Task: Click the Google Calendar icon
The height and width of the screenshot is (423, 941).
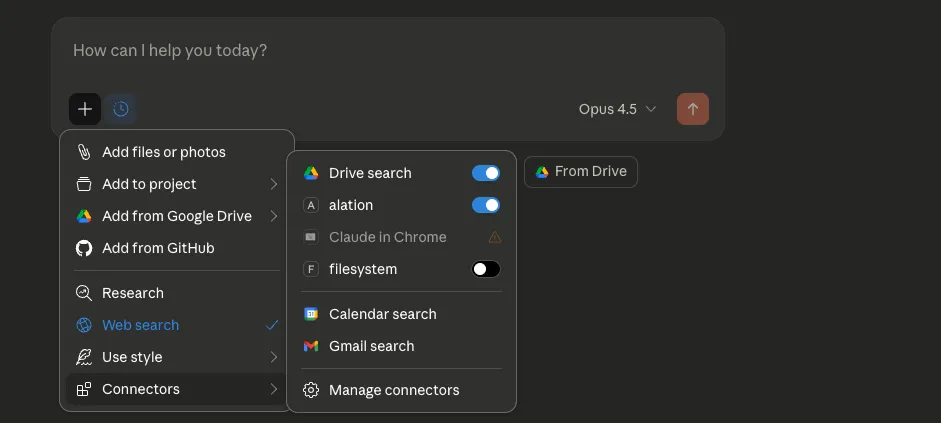Action: (311, 314)
